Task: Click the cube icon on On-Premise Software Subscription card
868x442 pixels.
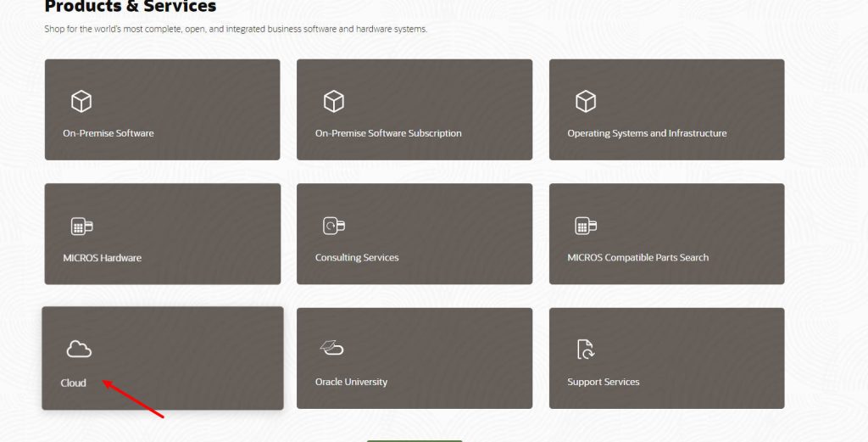Action: pos(334,101)
